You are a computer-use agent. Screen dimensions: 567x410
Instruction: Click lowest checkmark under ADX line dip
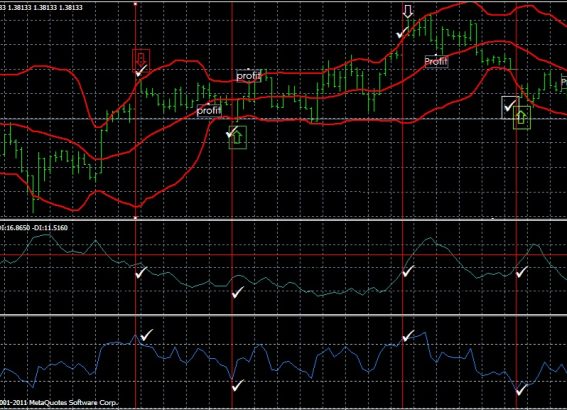(238, 292)
